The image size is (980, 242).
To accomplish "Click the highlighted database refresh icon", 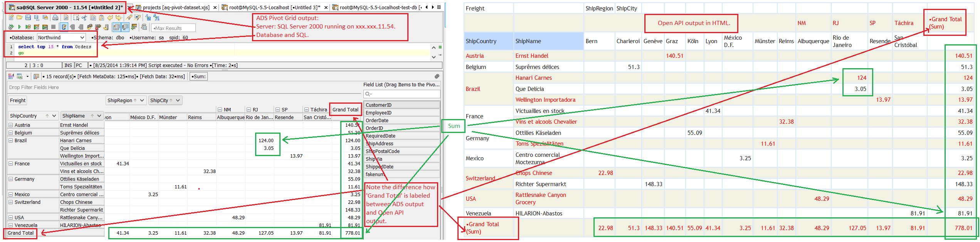I will (x=64, y=27).
